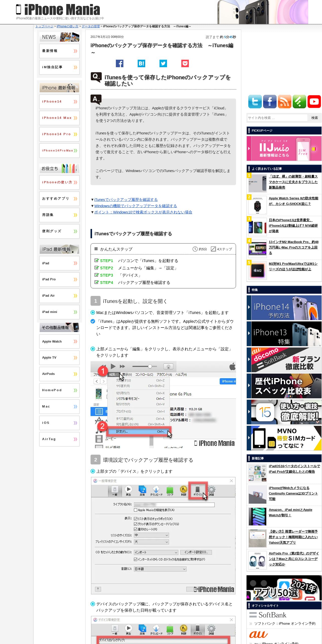
Task: Open sidebar Twitter social icon
Action: pos(255,102)
